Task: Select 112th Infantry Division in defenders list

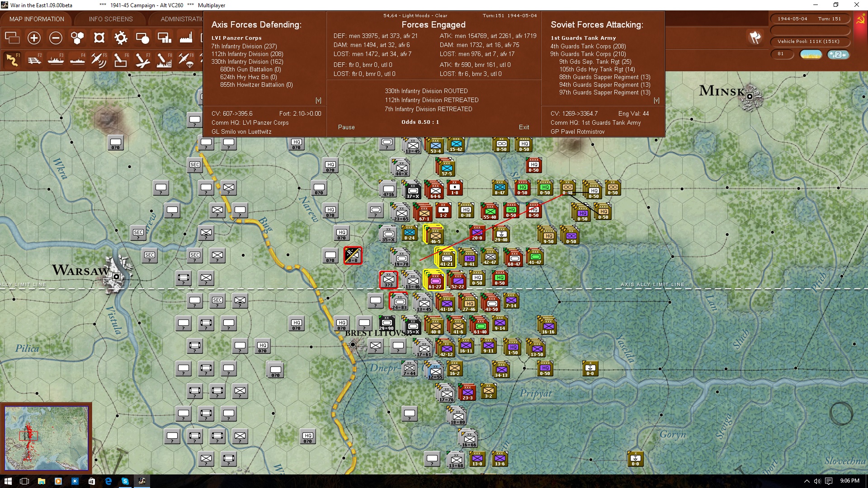Action: click(x=247, y=54)
